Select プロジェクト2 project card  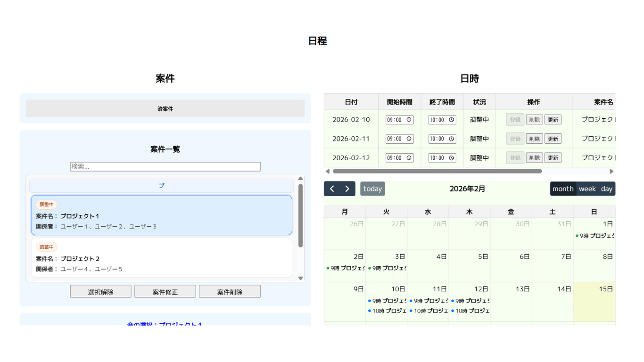pos(161,258)
